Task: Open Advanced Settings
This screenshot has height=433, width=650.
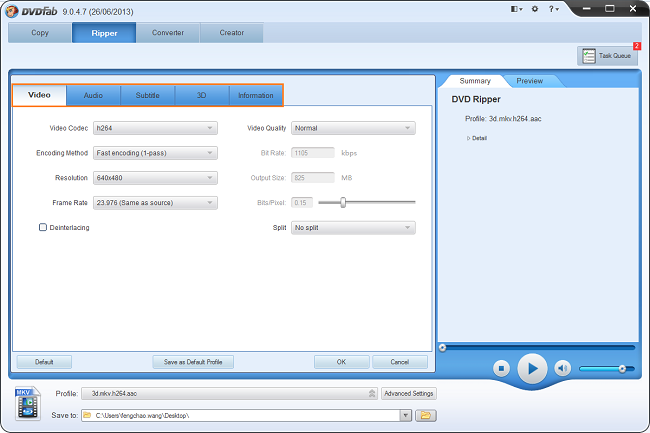Action: tap(409, 393)
